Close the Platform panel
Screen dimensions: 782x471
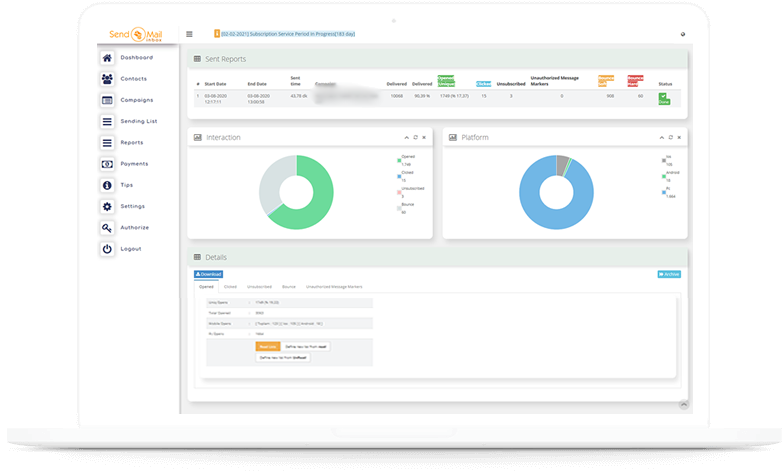tap(678, 137)
